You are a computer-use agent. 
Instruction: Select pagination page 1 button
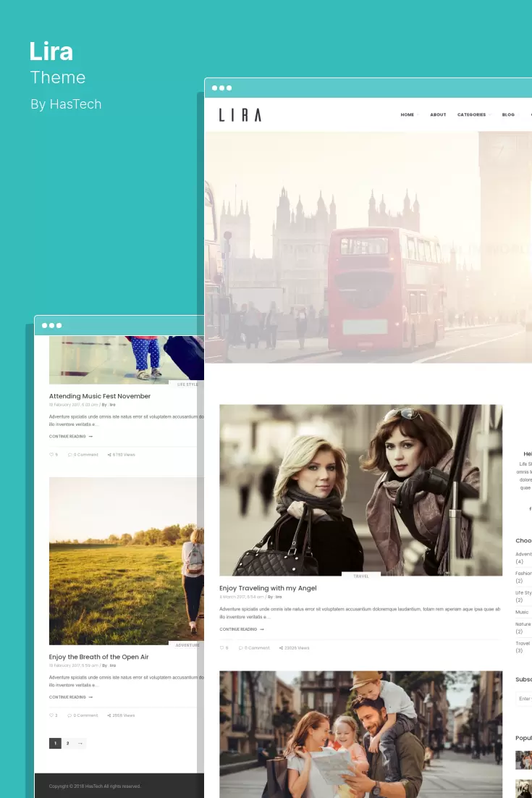55,743
